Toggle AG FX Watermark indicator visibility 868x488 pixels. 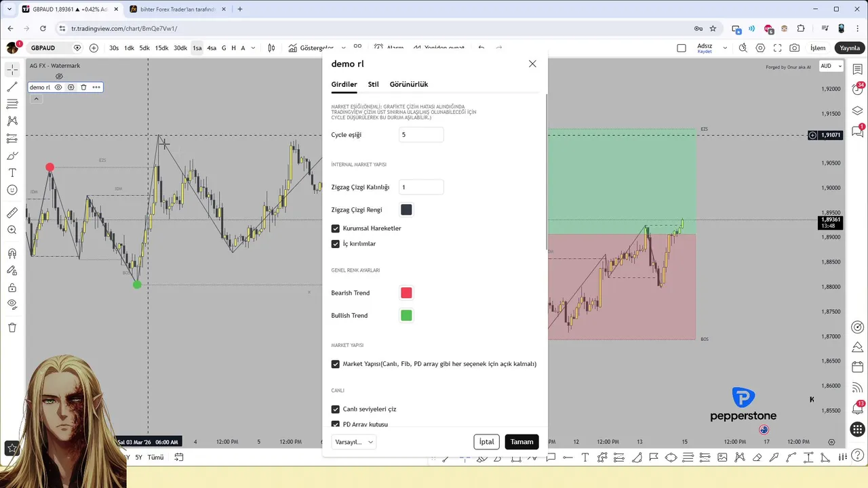point(59,76)
